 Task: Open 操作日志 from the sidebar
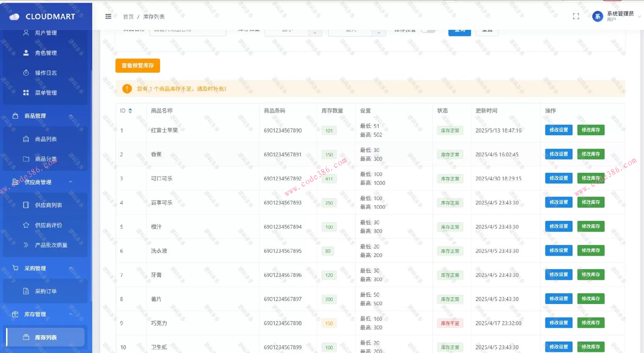point(46,73)
